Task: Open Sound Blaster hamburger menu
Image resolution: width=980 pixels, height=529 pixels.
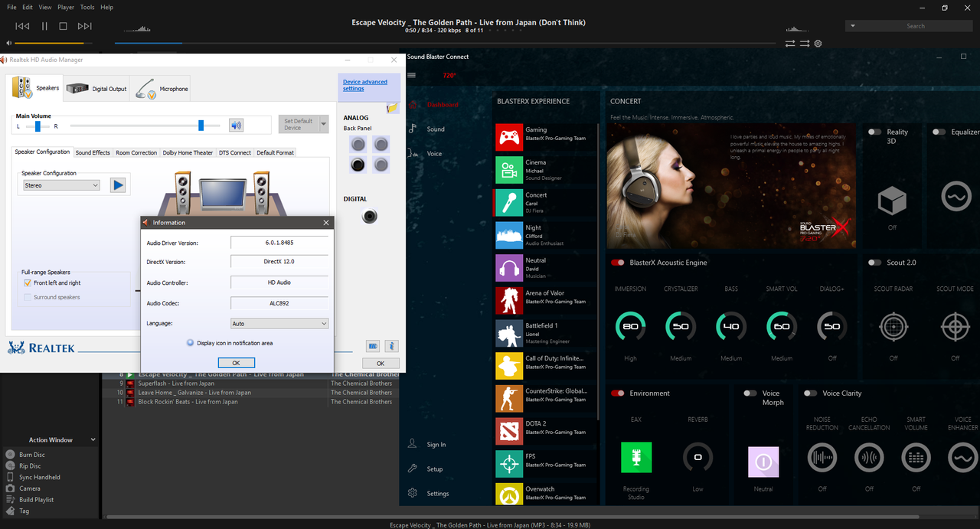Action: click(x=412, y=75)
